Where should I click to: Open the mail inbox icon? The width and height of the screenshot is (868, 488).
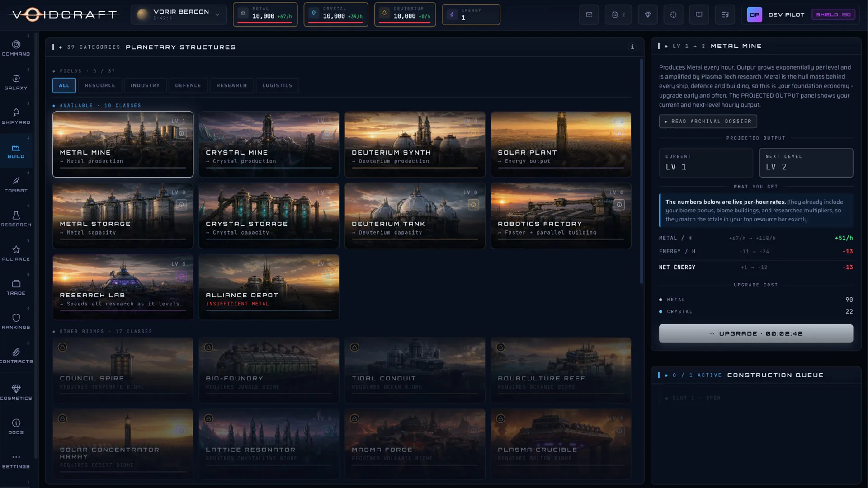589,14
